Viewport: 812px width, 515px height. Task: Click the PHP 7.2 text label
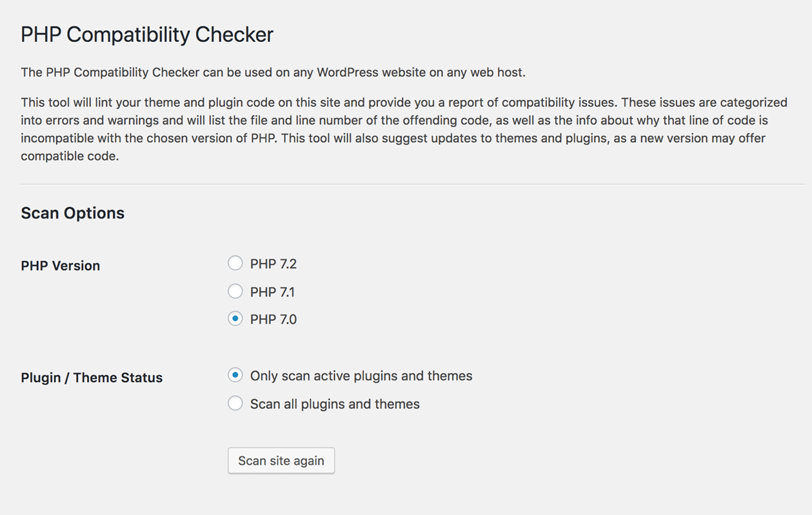(x=273, y=264)
